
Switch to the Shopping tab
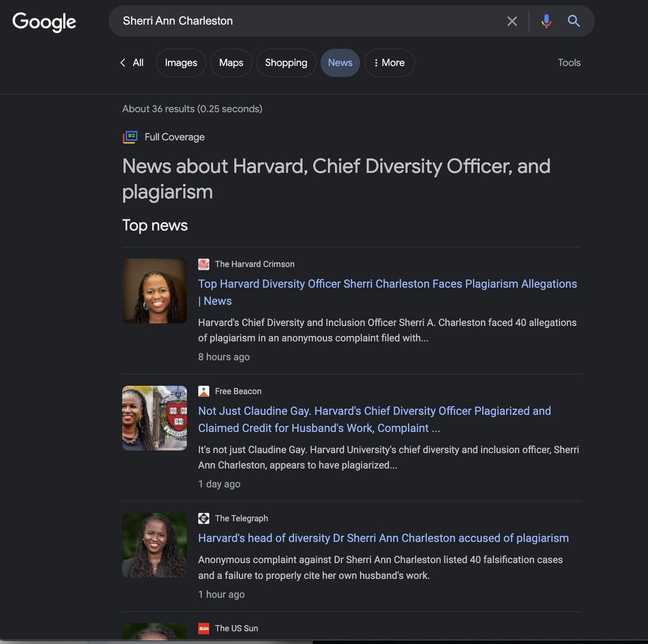click(286, 63)
